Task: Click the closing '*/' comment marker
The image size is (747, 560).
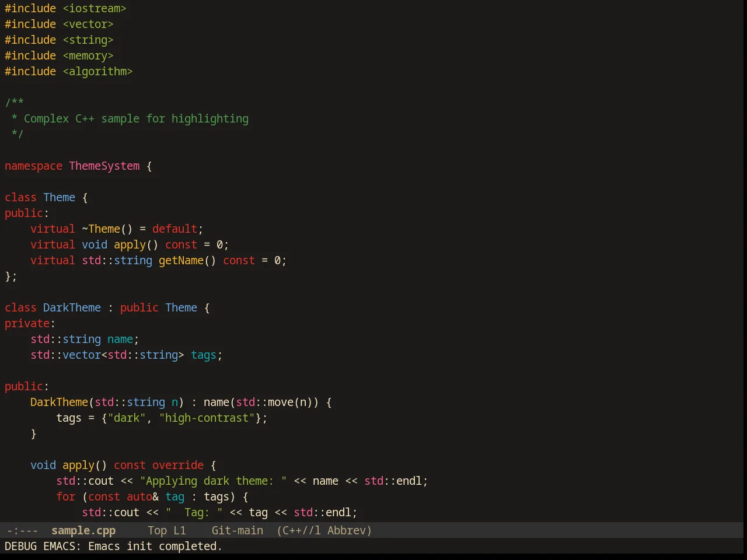Action: [x=18, y=135]
